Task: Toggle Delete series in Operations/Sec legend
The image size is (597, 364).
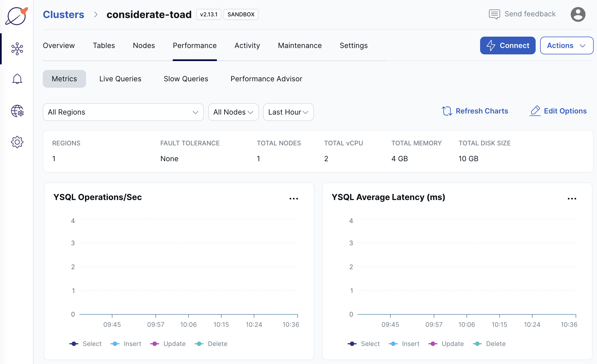Action: point(211,344)
